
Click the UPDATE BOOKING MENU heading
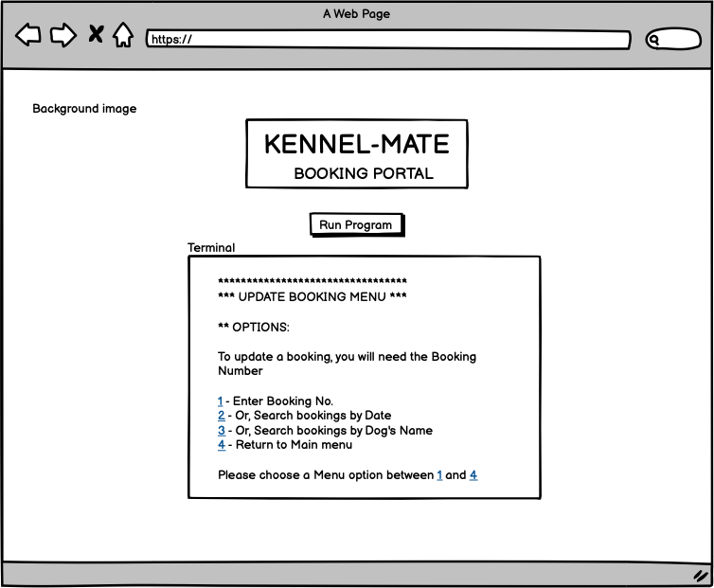coord(312,297)
